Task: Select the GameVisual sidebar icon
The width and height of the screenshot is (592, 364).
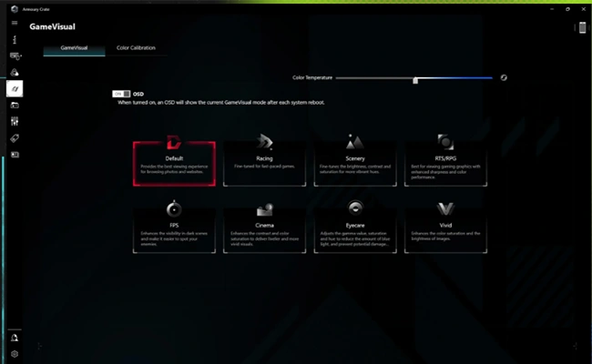Action: pyautogui.click(x=15, y=88)
